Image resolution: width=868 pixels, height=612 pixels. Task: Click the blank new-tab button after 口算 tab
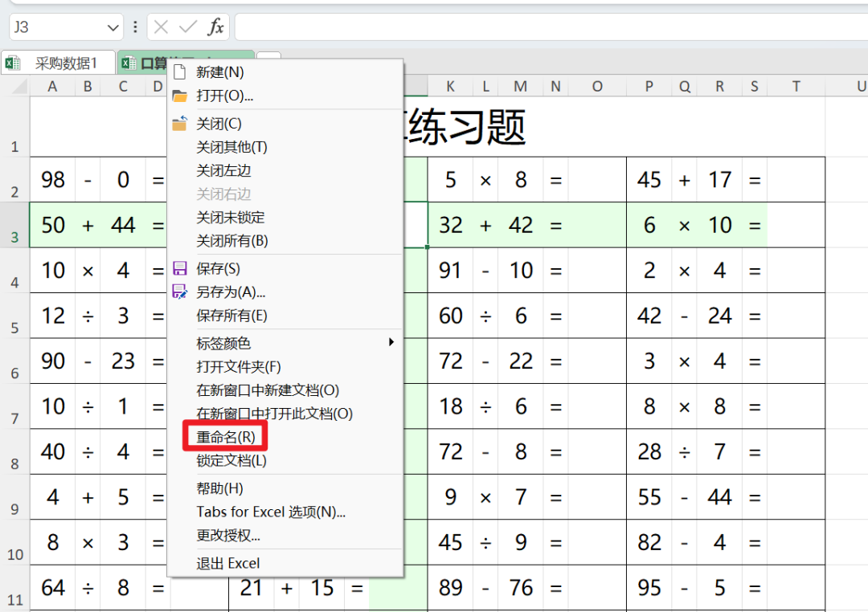(269, 56)
